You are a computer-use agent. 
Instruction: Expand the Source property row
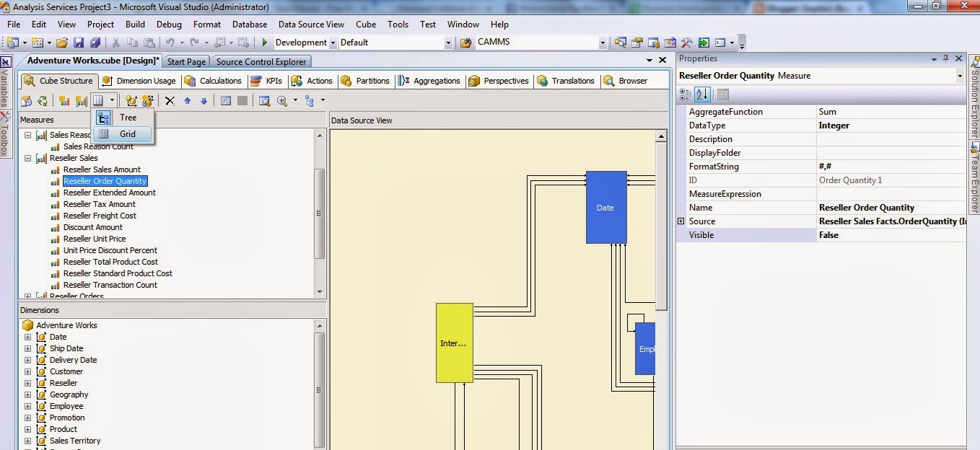pyautogui.click(x=681, y=221)
